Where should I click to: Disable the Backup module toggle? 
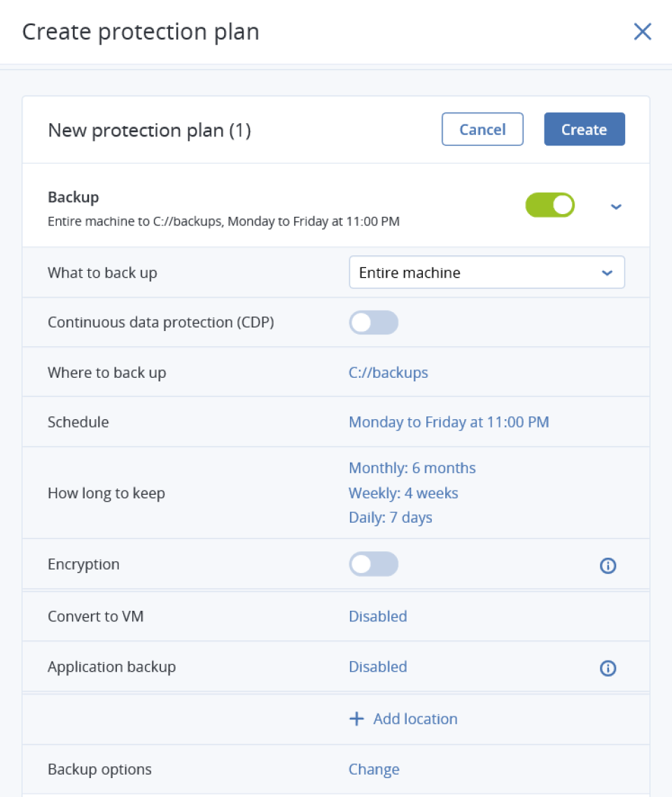(549, 205)
